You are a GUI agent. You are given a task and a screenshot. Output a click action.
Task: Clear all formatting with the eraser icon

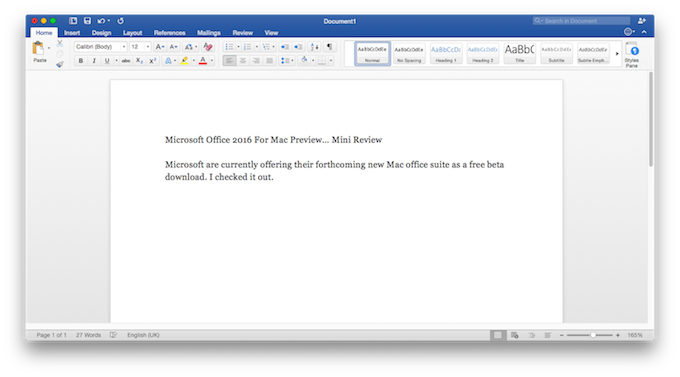[x=208, y=46]
